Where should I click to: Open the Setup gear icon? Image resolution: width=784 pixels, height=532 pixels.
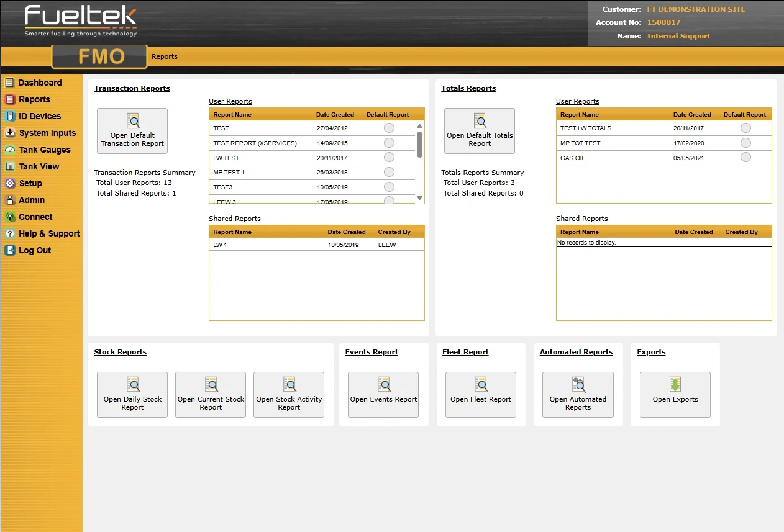click(9, 183)
